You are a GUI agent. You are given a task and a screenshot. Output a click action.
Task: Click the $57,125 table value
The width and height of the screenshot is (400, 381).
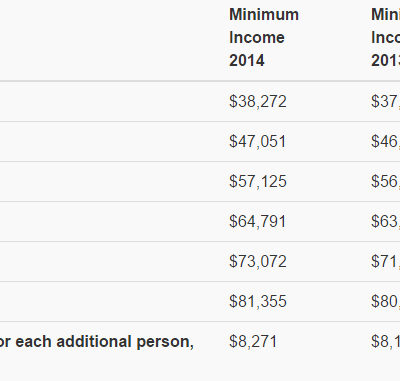coord(258,181)
